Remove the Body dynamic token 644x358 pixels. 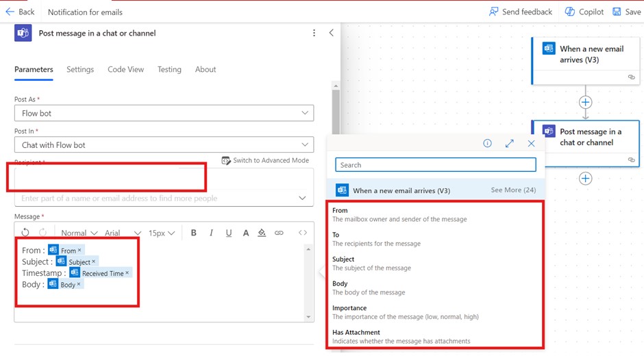(79, 284)
